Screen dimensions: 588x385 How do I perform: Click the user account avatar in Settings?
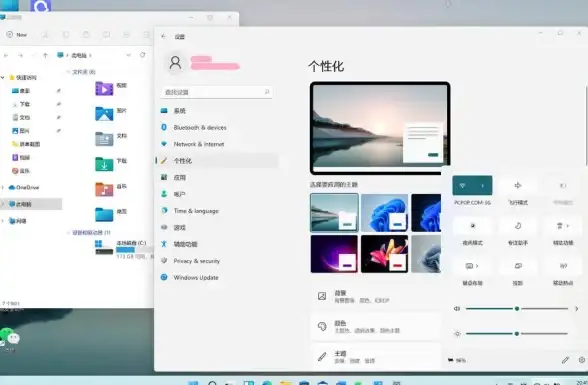pos(175,63)
